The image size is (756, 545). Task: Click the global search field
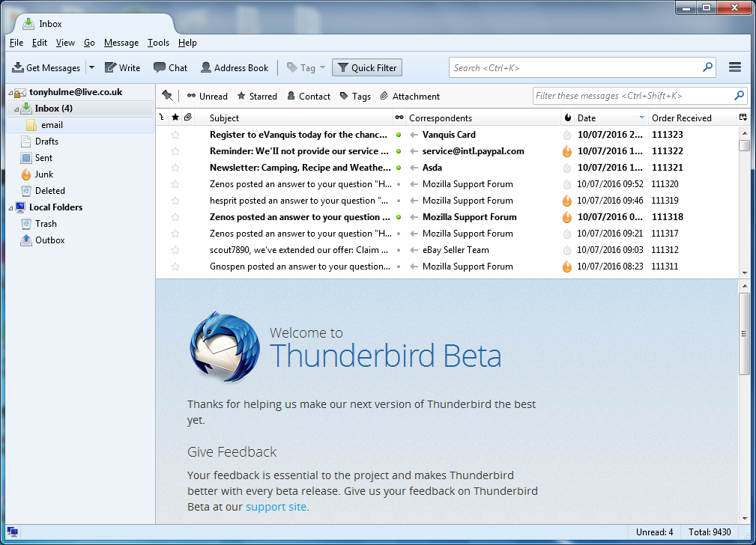tap(575, 67)
